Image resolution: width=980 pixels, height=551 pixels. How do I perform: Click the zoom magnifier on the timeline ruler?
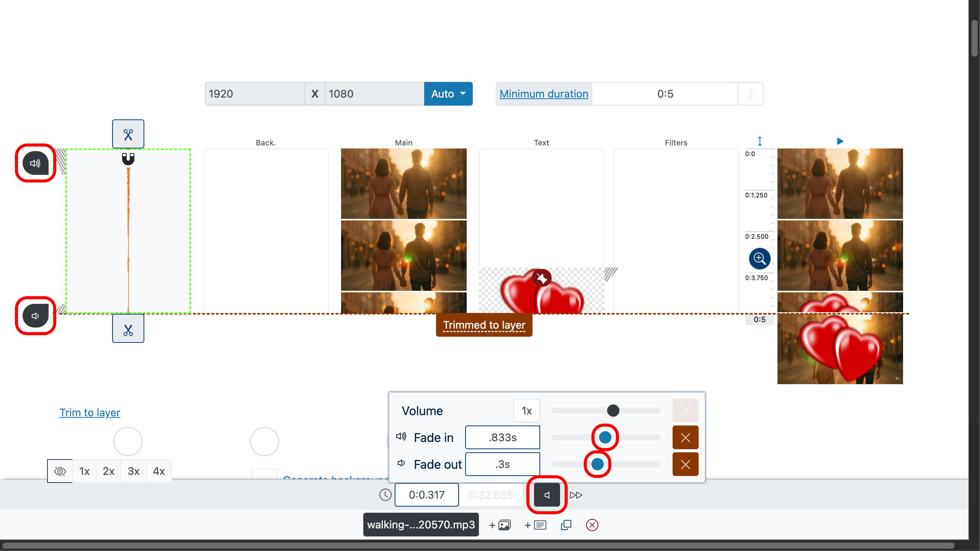click(759, 259)
